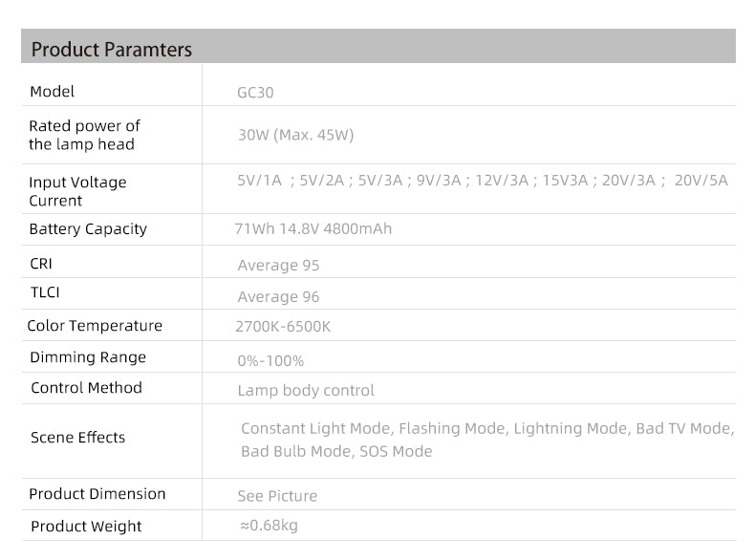
Task: Select the Scene Effects label
Action: (77, 438)
